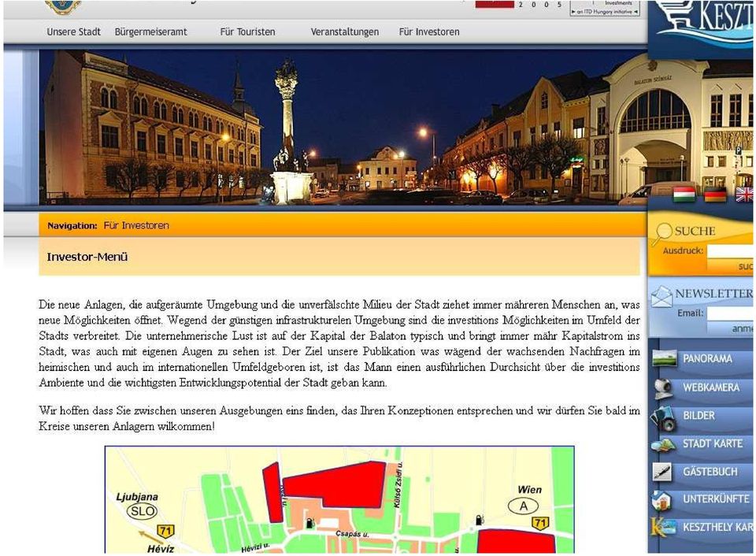Click the Hévízi u. street label
The height and width of the screenshot is (556, 756).
(x=255, y=548)
